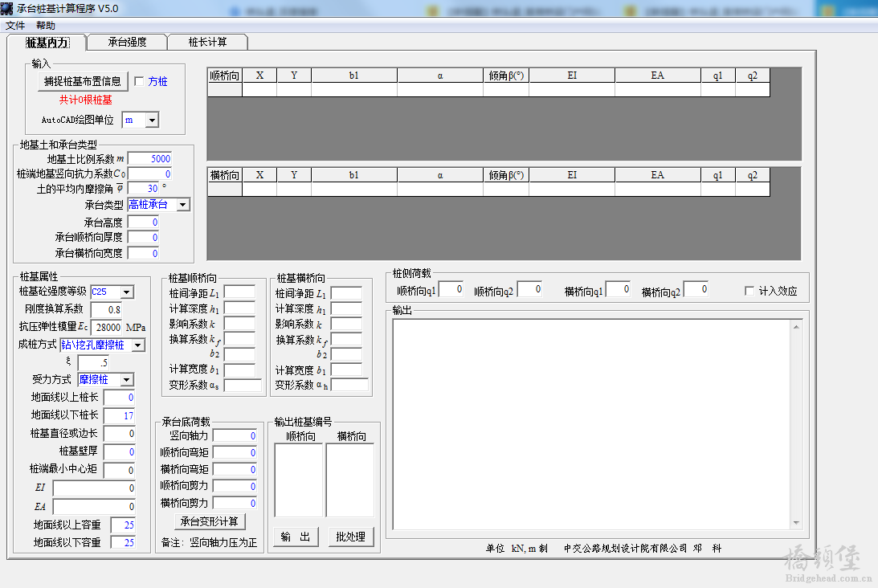Click the 批处理 button

[x=350, y=537]
